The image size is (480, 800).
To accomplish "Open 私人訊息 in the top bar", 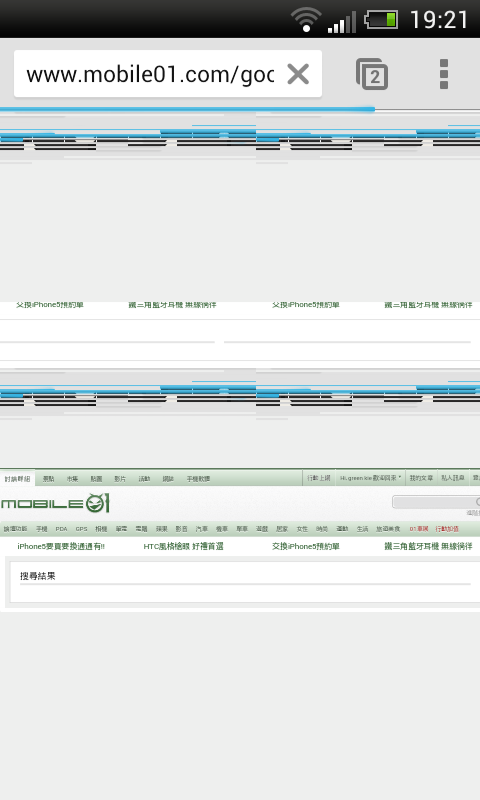I will (453, 478).
